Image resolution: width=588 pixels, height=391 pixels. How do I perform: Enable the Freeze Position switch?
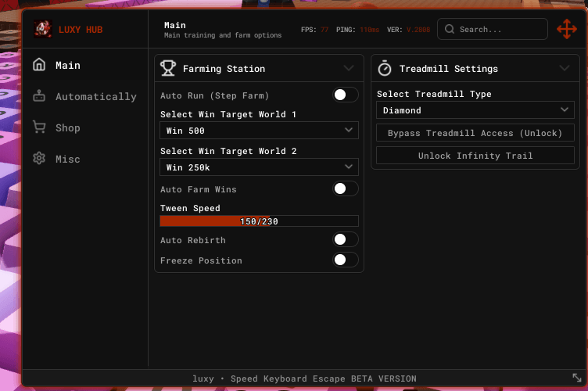click(346, 260)
